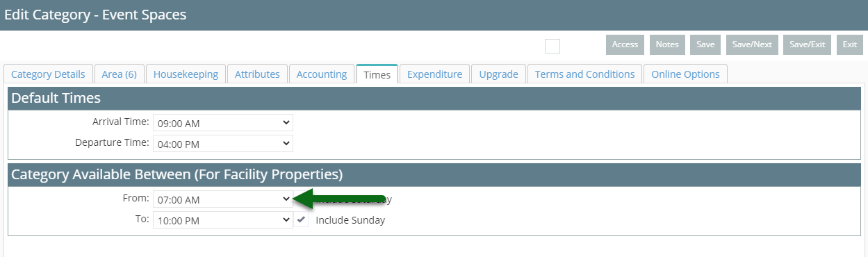This screenshot has height=257, width=868.
Task: Click the Access button
Action: click(x=625, y=44)
